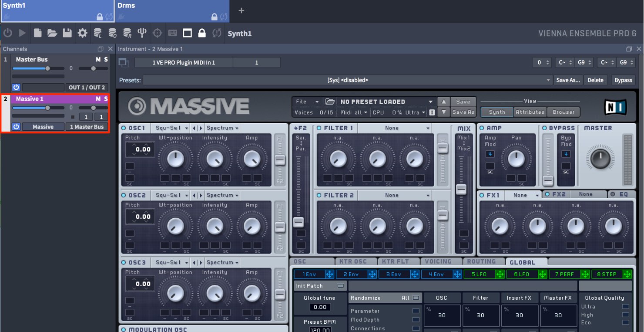Toggle the OSC1 on/off LED
Viewport: 644px width, 332px height.
coord(124,128)
